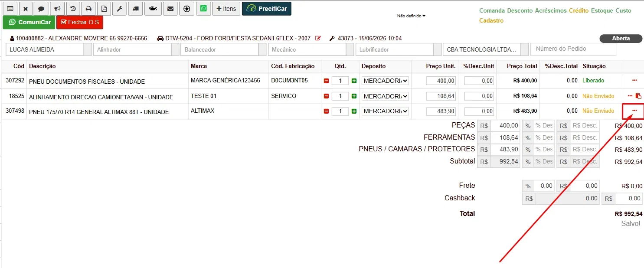644x268 pixels.
Task: Open the history clock-arrow icon
Action: point(73,9)
